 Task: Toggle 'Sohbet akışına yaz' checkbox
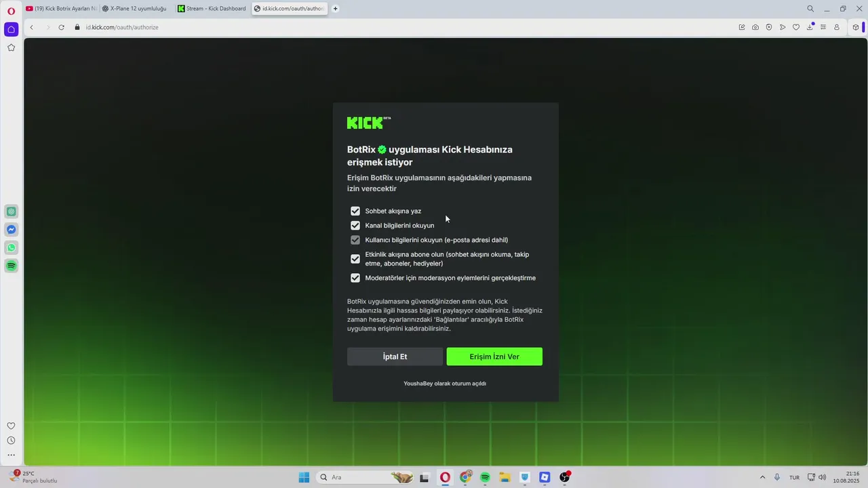point(355,211)
